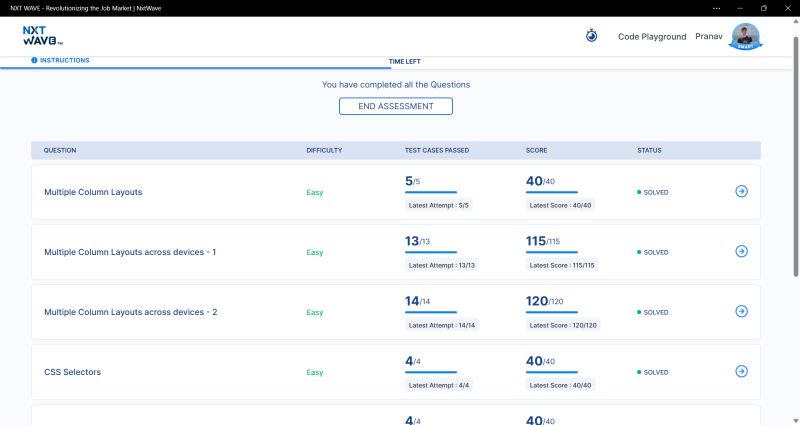This screenshot has width=800, height=425.
Task: Click Latest Attempt : 13/13 badge
Action: [x=442, y=265]
